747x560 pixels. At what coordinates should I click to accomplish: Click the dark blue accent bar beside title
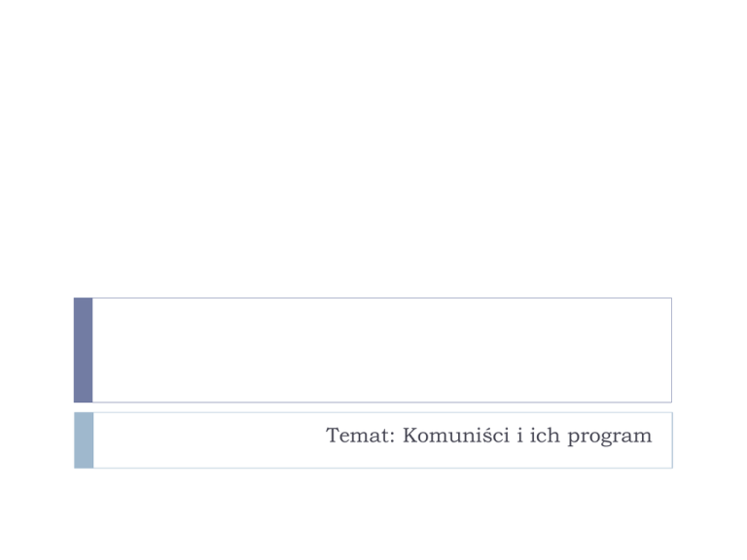83,350
